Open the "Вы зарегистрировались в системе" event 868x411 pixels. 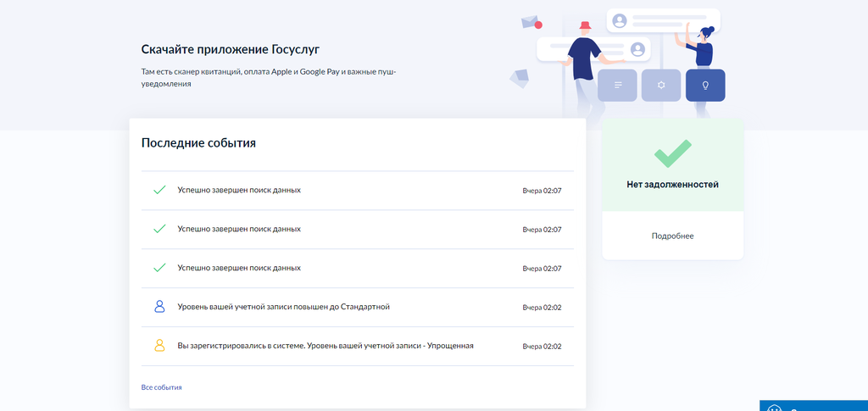(x=325, y=346)
